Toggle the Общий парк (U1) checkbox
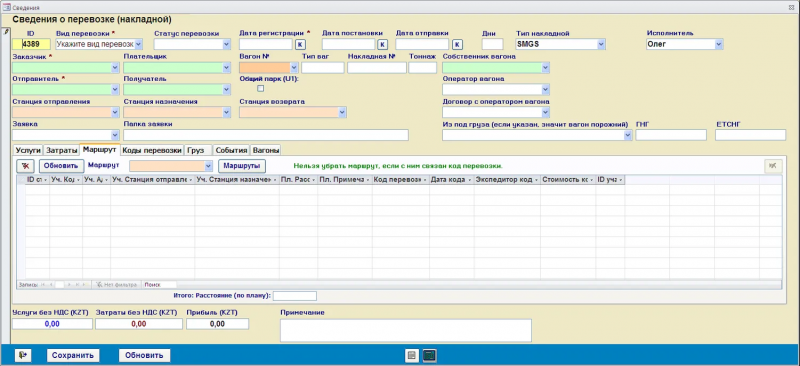800x366 pixels. tap(261, 89)
